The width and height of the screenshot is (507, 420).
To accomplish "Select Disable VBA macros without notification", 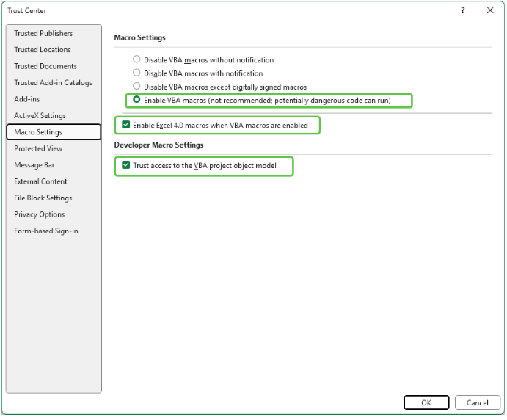I will coord(136,60).
